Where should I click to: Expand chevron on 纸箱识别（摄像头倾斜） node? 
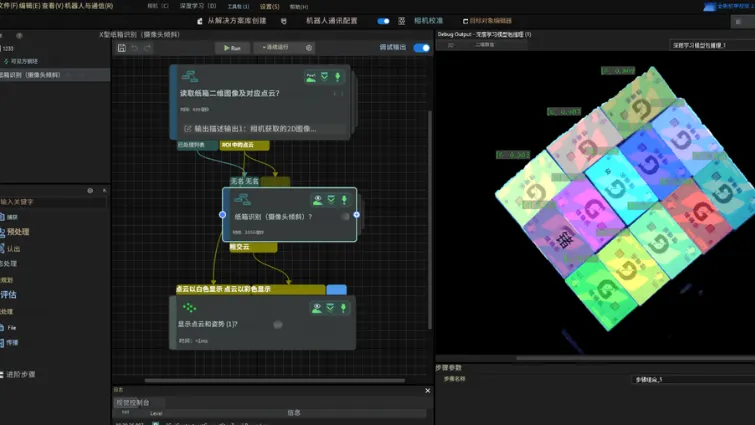pos(331,200)
